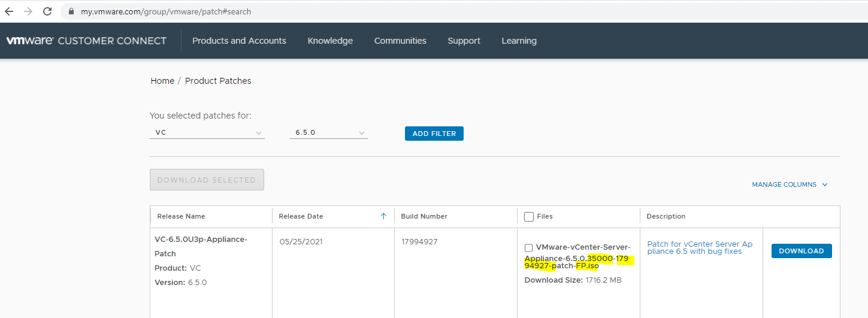Click the Release Name column header

(x=181, y=216)
